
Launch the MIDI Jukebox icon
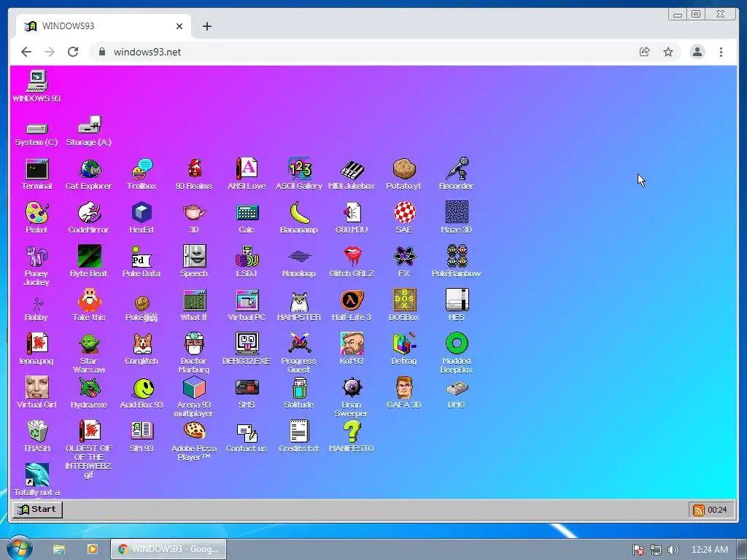[x=352, y=169]
